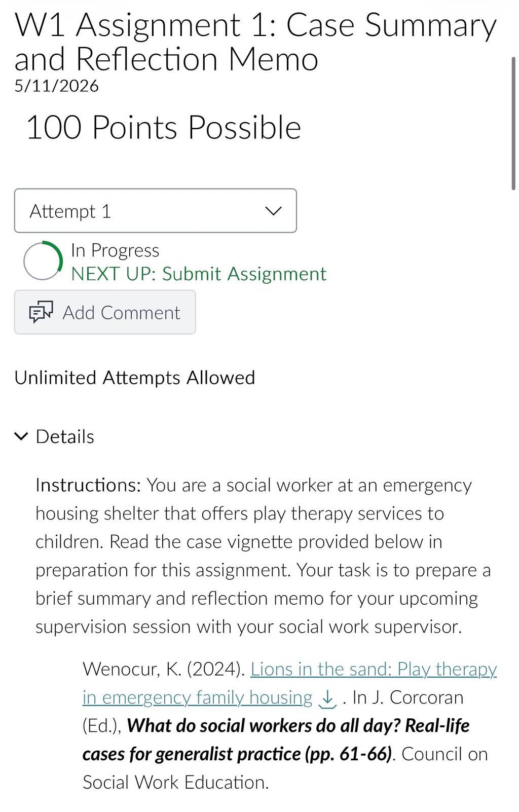Click NEXT UP: Submit Assignment text
This screenshot has height=812, width=519.
point(199,274)
